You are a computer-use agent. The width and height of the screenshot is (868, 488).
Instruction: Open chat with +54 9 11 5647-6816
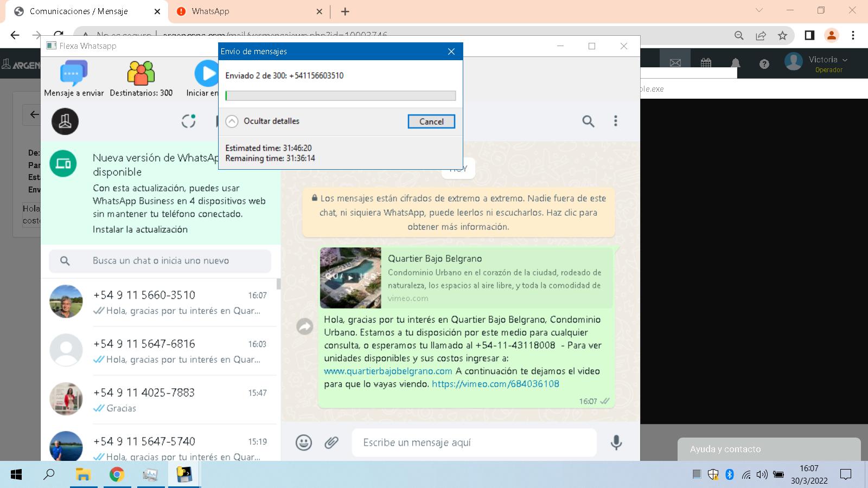click(x=161, y=351)
